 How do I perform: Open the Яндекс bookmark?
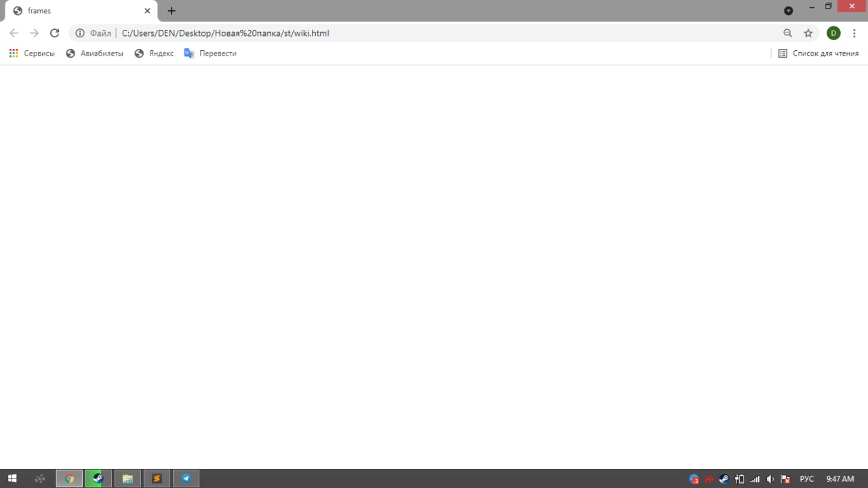tap(154, 53)
